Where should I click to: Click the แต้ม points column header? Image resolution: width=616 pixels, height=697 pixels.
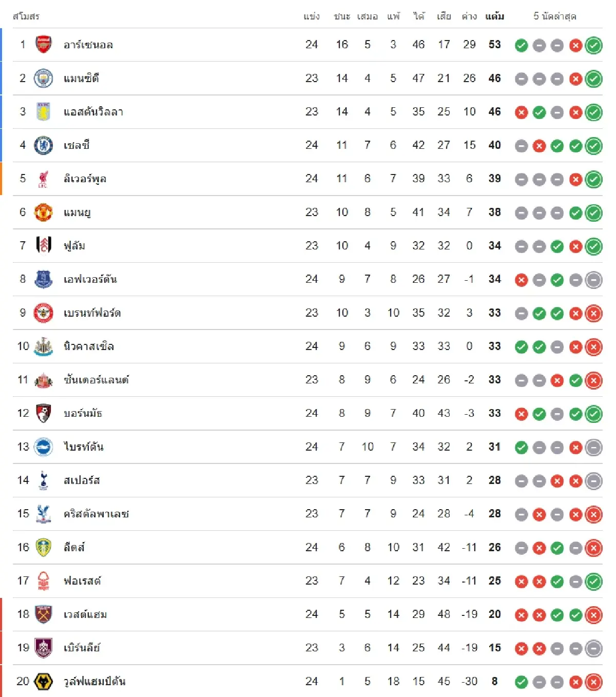click(494, 16)
